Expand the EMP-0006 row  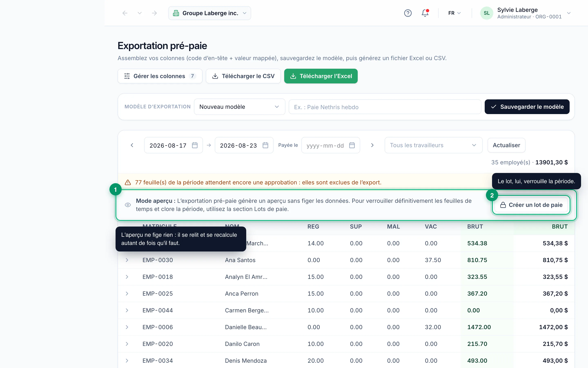click(127, 327)
